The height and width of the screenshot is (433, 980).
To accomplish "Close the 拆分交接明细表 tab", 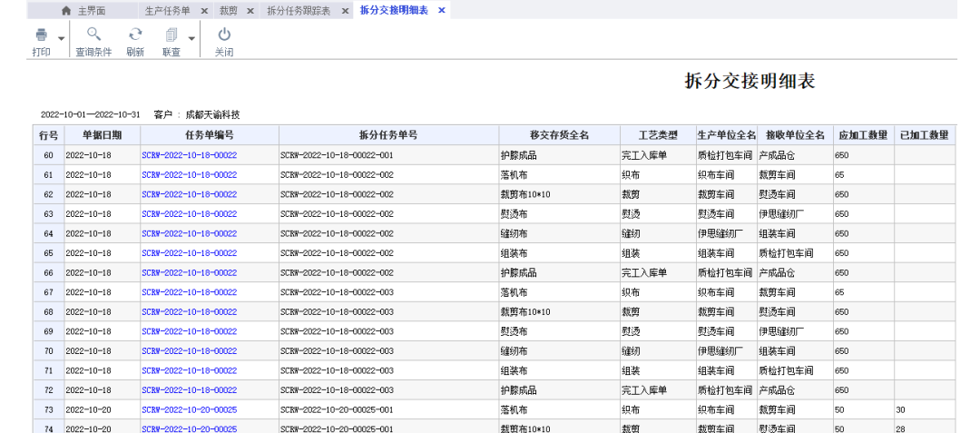I will pos(441,11).
